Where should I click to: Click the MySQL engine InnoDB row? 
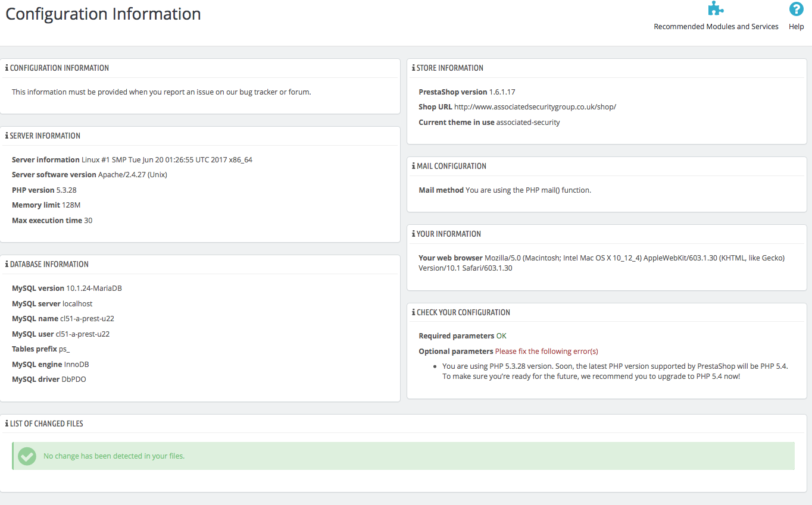click(50, 365)
